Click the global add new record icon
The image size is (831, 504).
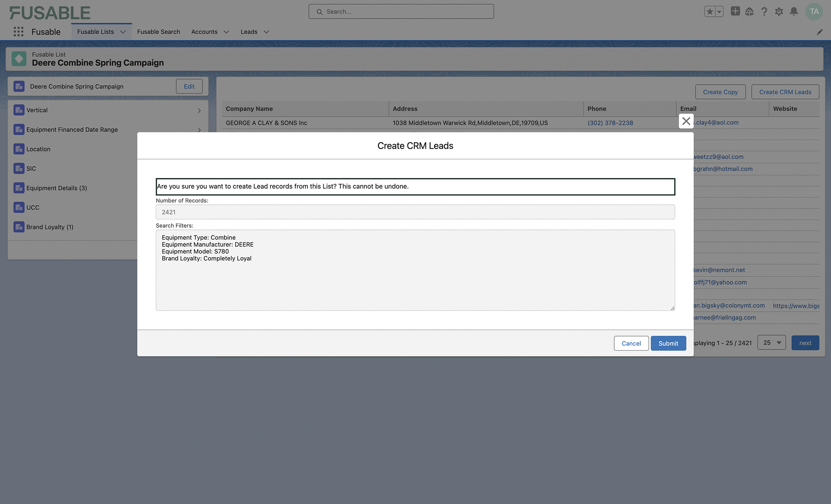point(735,11)
